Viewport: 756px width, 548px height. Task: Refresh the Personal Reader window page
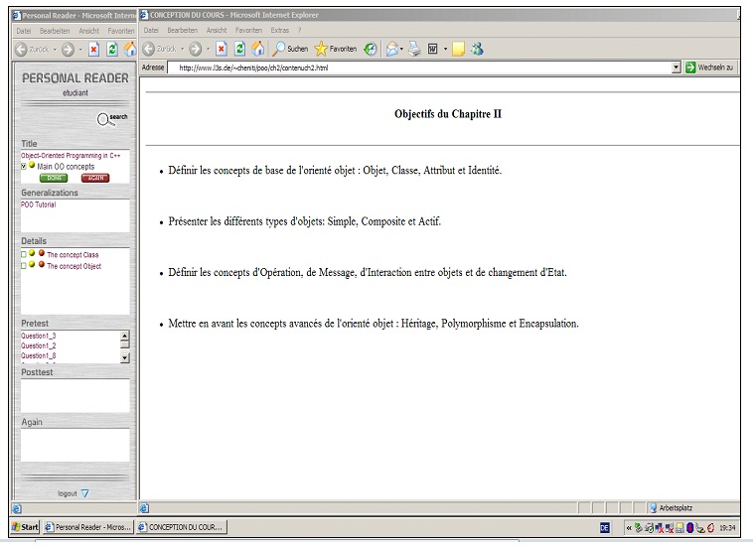coord(112,50)
